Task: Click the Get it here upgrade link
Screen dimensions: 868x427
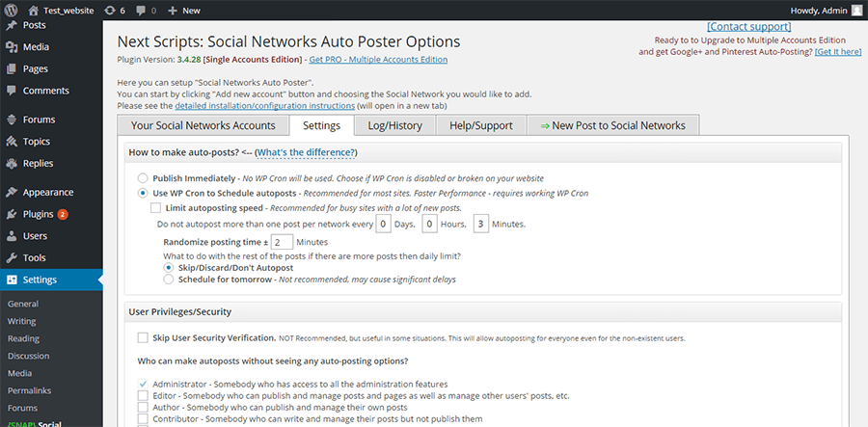Action: coord(838,51)
